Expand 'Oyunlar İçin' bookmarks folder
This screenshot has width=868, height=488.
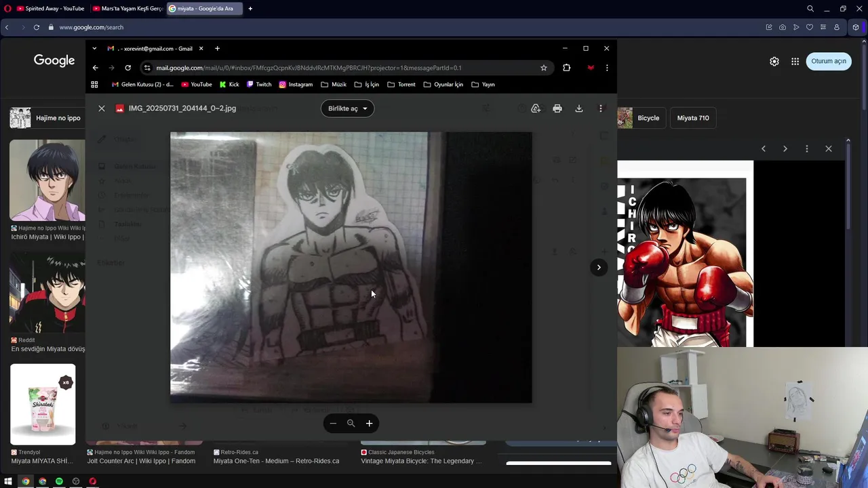click(x=443, y=85)
